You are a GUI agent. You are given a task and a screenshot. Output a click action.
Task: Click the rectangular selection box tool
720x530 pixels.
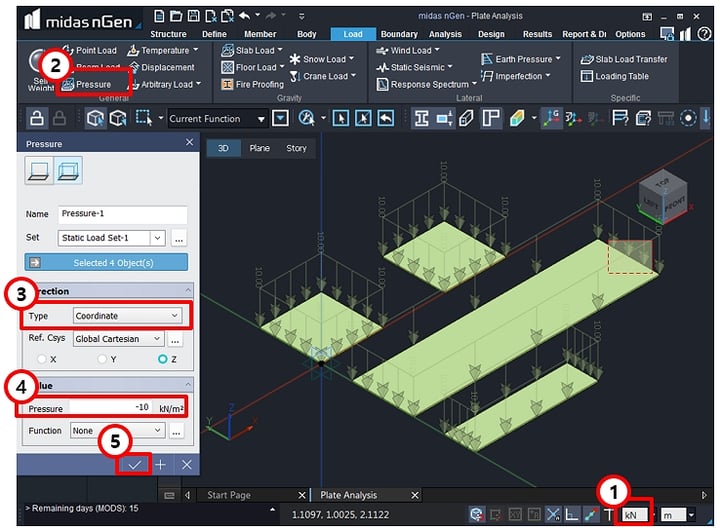(x=144, y=118)
